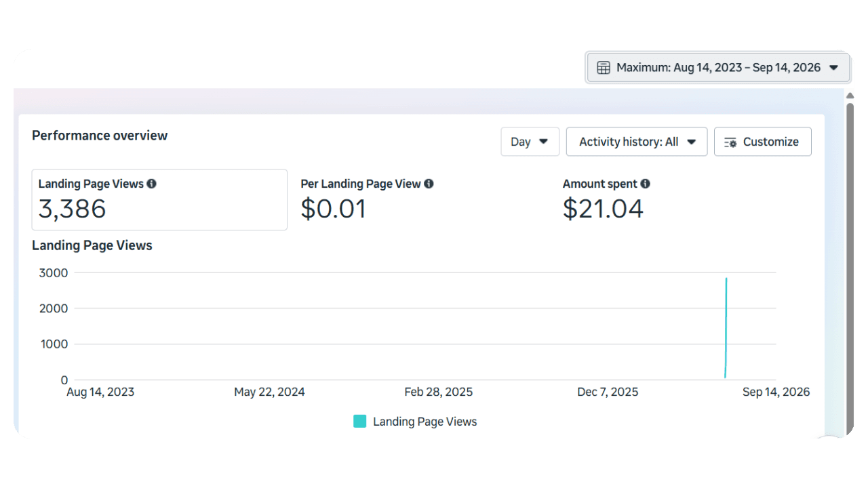Image resolution: width=868 pixels, height=488 pixels.
Task: Click info icon next to Amount spent
Action: 645,184
